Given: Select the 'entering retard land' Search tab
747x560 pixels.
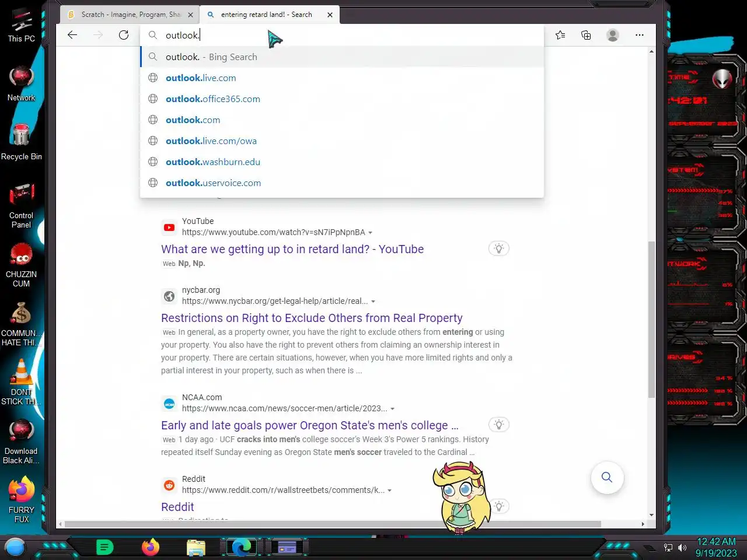Looking at the screenshot, I should tap(266, 15).
